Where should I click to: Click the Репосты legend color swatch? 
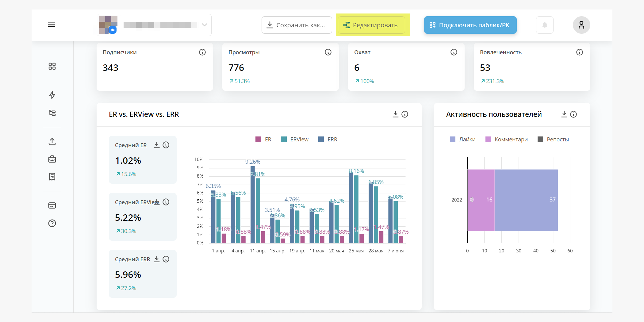click(x=540, y=140)
